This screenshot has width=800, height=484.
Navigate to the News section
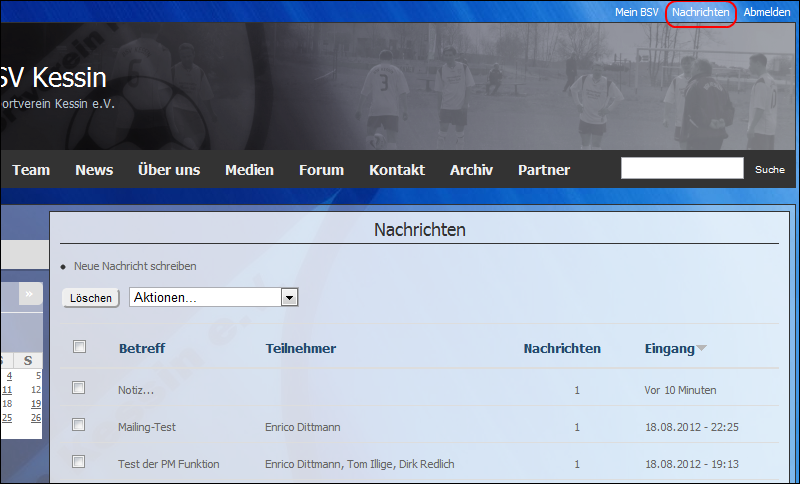[94, 170]
